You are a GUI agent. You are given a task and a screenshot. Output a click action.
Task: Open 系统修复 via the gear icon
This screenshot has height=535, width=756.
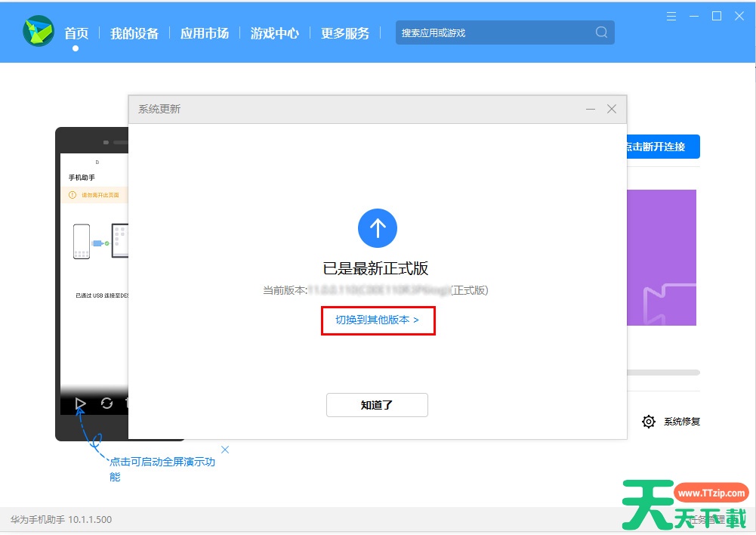point(649,422)
